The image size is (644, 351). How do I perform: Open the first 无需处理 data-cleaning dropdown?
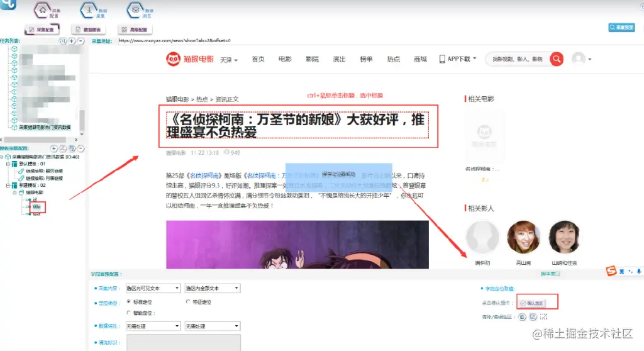click(153, 326)
